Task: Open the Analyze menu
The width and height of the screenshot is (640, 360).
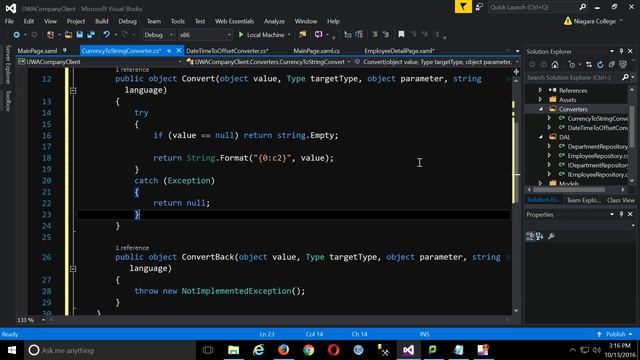Action: [274, 21]
